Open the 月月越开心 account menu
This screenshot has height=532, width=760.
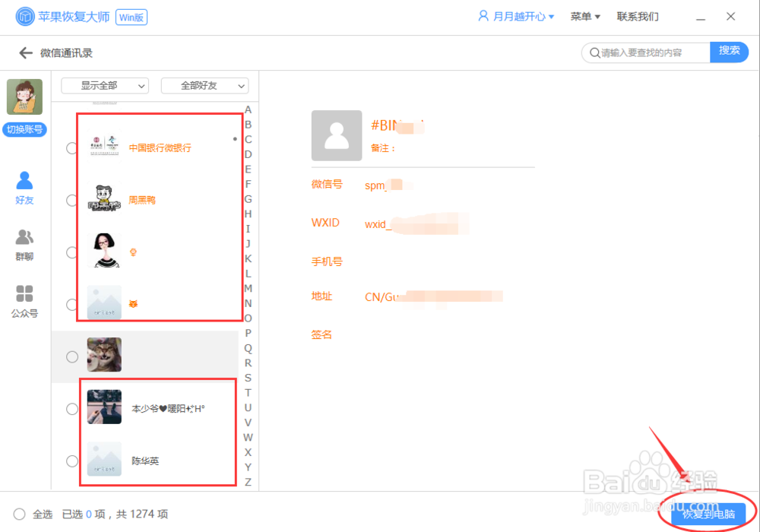pyautogui.click(x=517, y=15)
